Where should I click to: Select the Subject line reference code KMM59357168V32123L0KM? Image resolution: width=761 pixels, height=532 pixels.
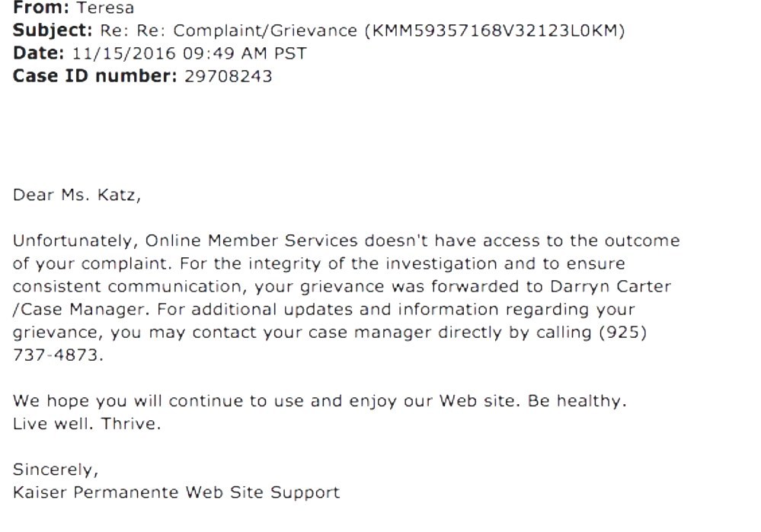(494, 30)
